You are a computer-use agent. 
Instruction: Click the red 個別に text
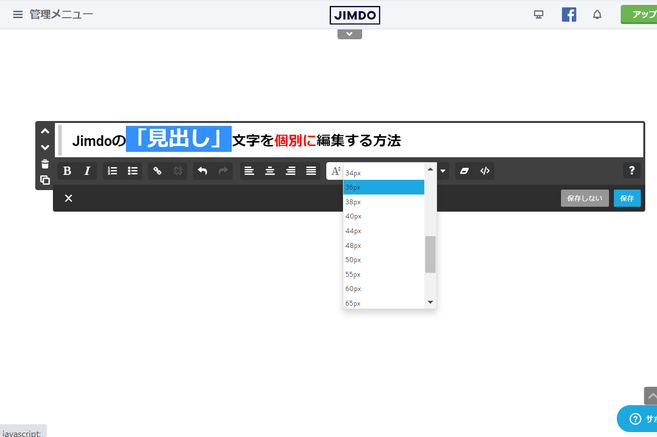coord(295,141)
